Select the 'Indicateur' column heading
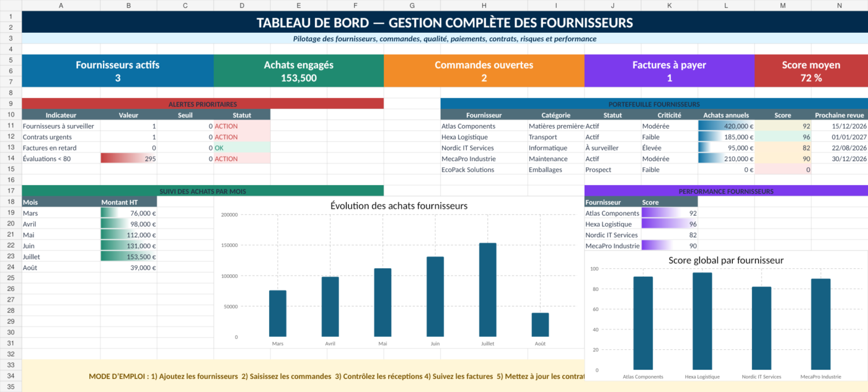This screenshot has height=392, width=868. [61, 115]
